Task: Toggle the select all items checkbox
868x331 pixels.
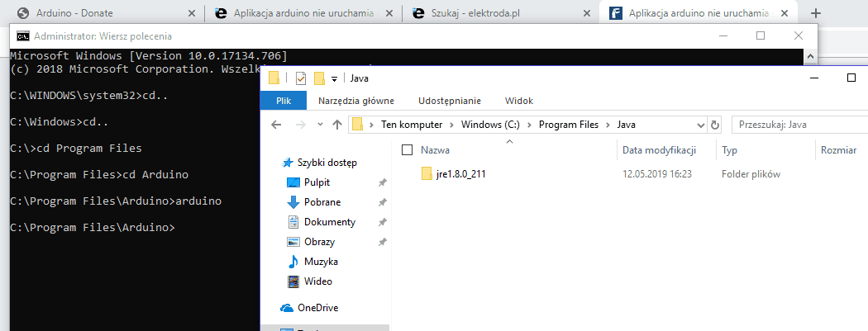Action: 407,149
